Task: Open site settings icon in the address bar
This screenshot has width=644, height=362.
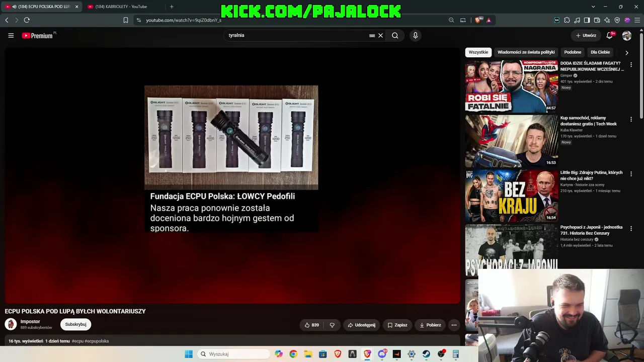Action: pyautogui.click(x=139, y=20)
